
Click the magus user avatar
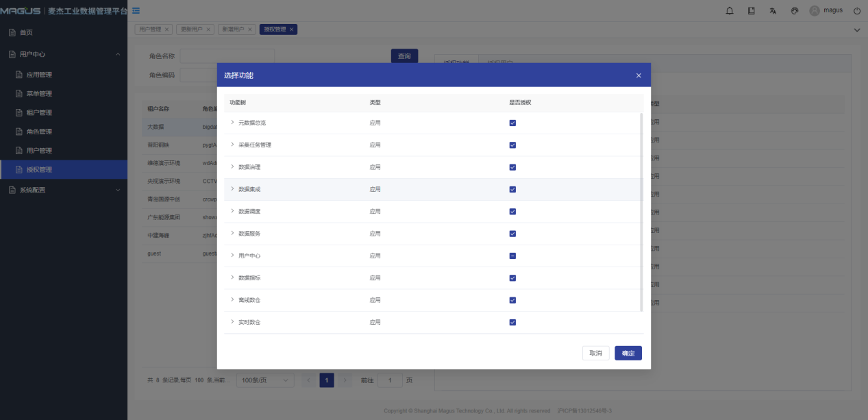click(x=815, y=11)
